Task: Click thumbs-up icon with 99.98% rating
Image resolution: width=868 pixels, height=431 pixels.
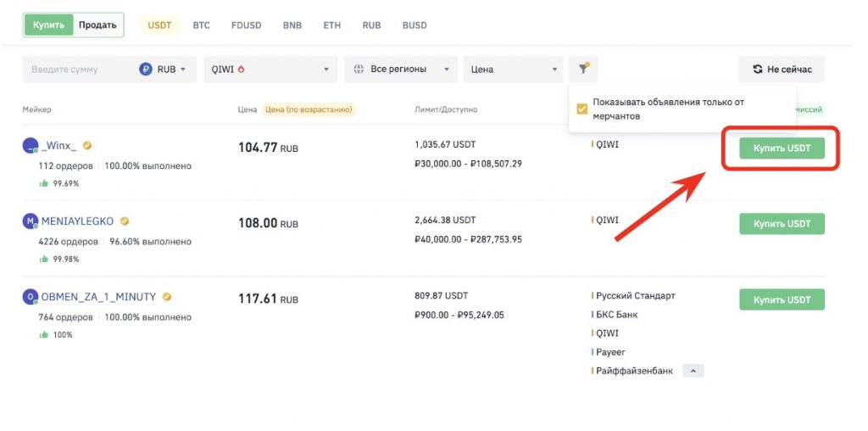Action: [x=44, y=259]
